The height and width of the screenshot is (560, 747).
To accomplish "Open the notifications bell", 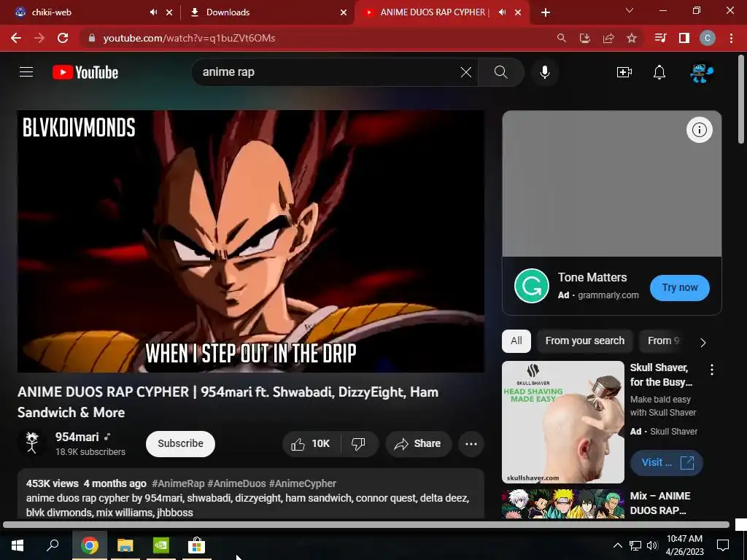I will pyautogui.click(x=659, y=72).
